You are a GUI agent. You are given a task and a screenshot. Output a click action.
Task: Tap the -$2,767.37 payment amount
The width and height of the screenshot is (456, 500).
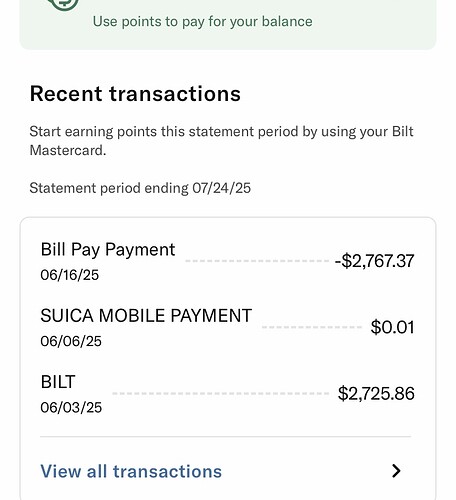pyautogui.click(x=374, y=261)
